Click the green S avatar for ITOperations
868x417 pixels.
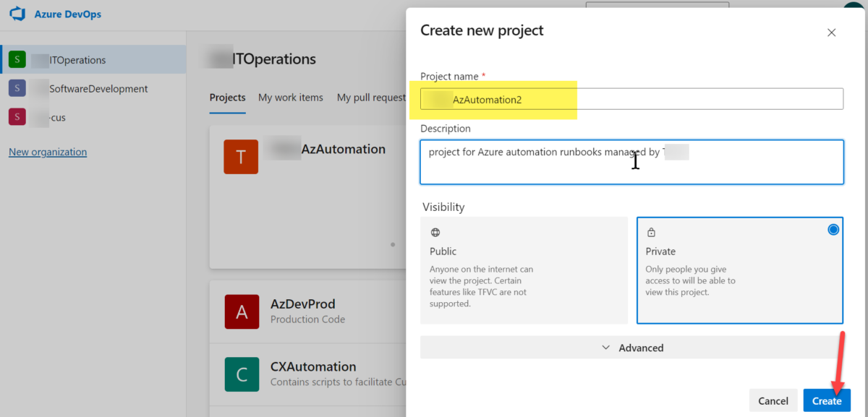point(17,59)
